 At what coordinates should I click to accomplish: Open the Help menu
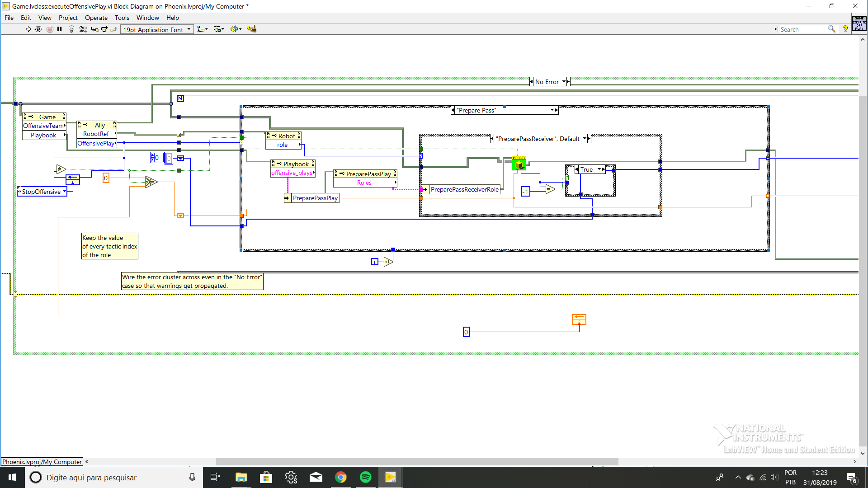tap(173, 18)
